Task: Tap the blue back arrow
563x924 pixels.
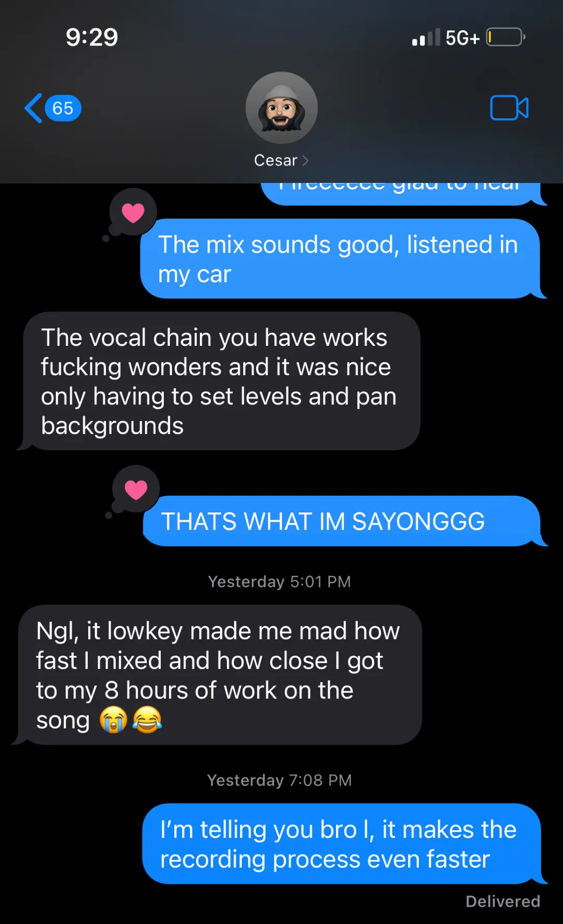Action: point(33,109)
